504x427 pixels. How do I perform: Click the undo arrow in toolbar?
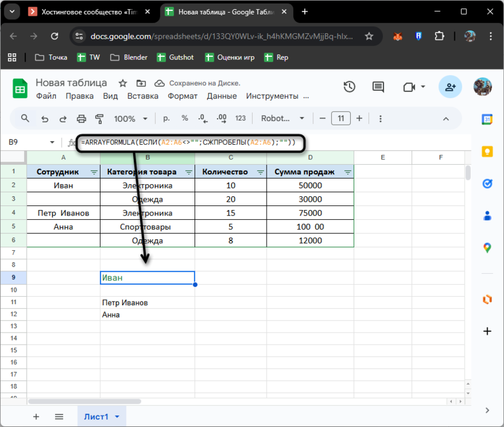(x=44, y=119)
